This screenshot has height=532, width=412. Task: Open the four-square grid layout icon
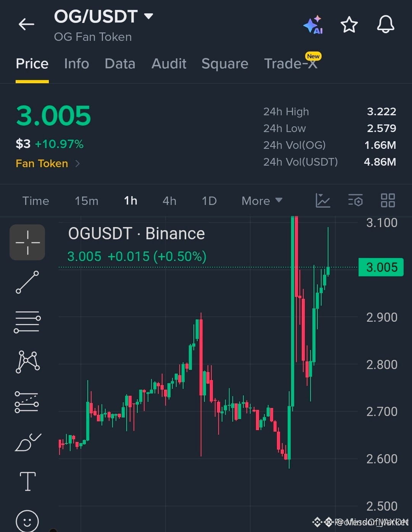point(388,200)
